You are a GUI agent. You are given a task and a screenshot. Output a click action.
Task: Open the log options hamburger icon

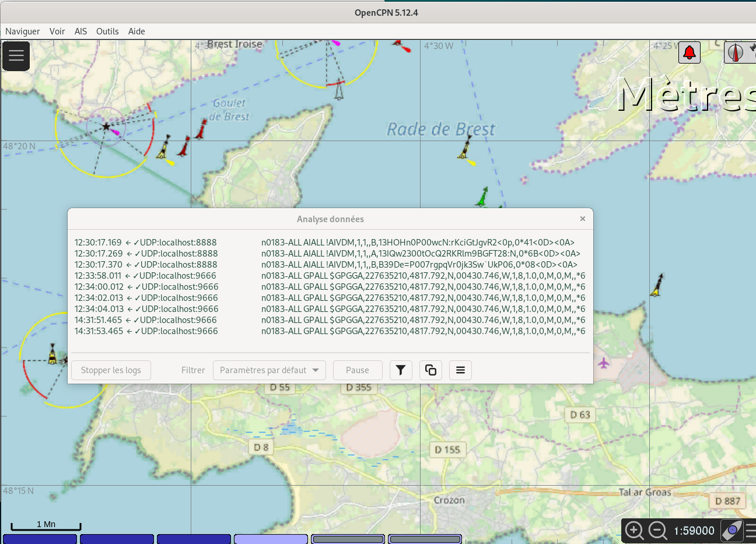coord(460,370)
